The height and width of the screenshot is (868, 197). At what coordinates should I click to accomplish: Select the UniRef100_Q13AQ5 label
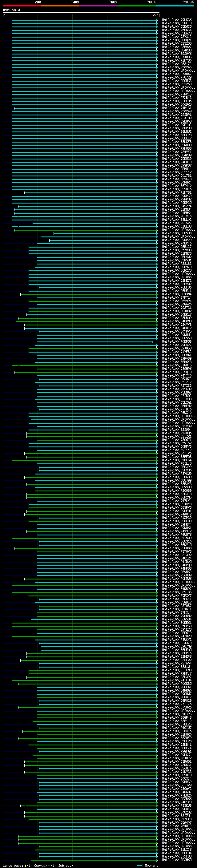[177, 433]
